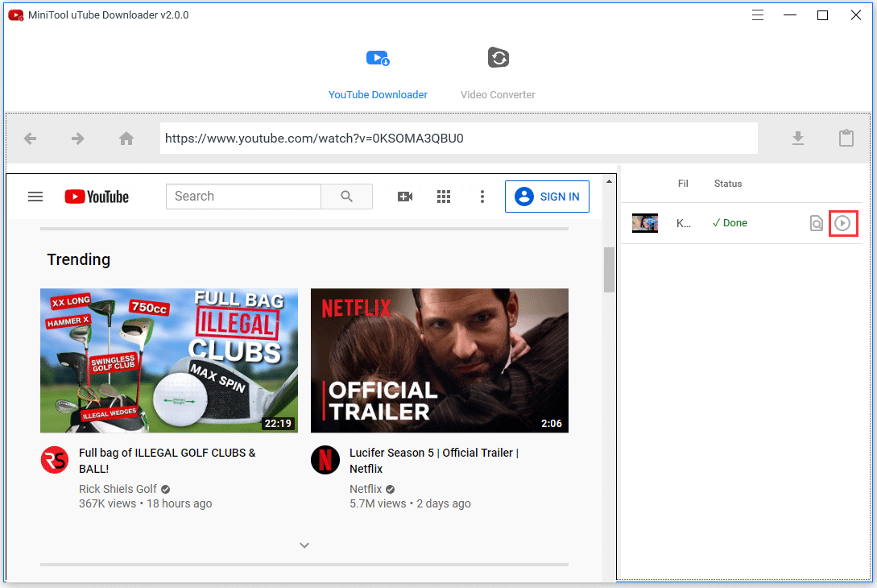The image size is (877, 588).
Task: Minimize the MiniTool window
Action: (790, 15)
